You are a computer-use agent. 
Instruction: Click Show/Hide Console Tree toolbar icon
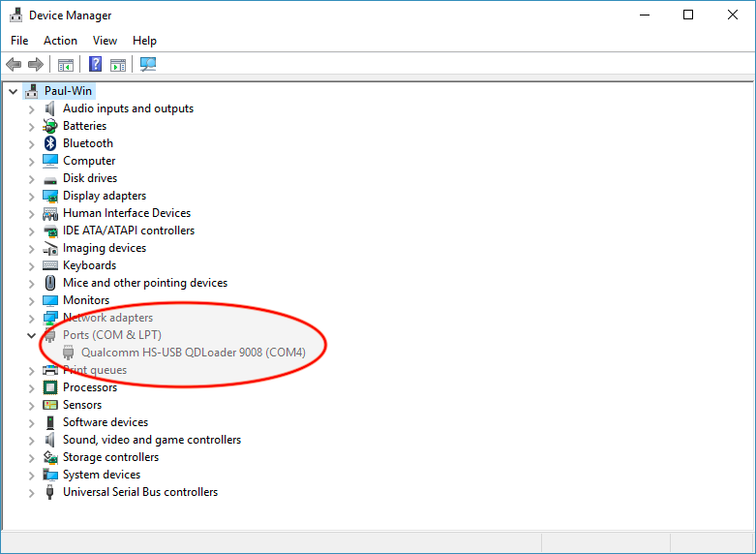(66, 65)
